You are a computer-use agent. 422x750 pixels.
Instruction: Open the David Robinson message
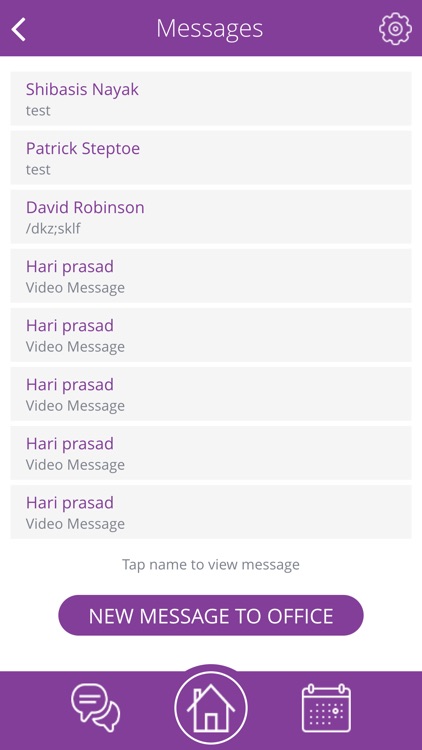[211, 217]
